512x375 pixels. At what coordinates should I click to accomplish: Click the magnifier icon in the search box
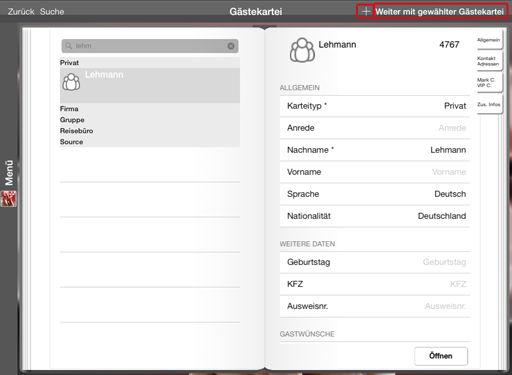click(69, 46)
